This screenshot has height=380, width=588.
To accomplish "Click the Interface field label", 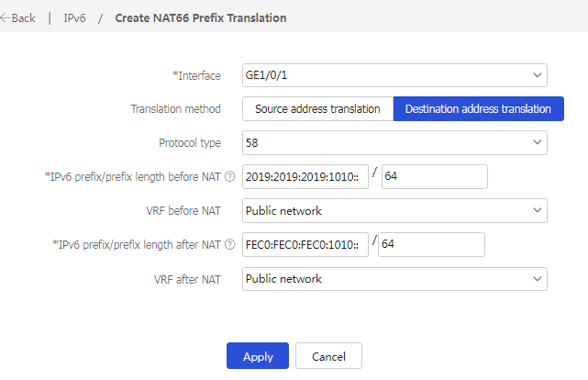I will click(x=196, y=75).
